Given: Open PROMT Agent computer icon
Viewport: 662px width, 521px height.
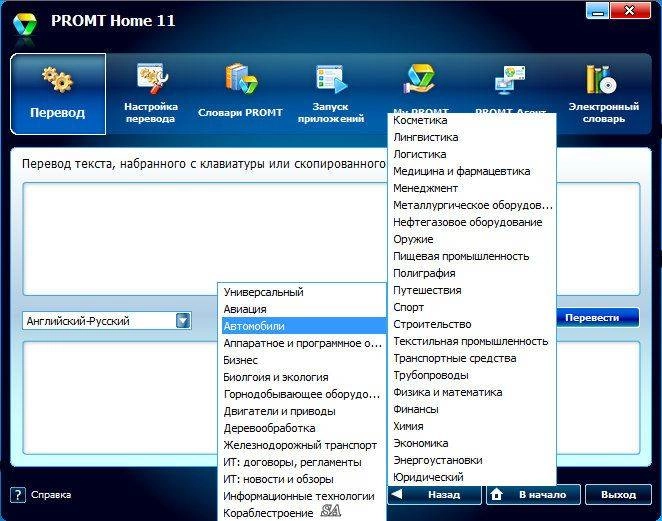Looking at the screenshot, I should click(x=510, y=80).
